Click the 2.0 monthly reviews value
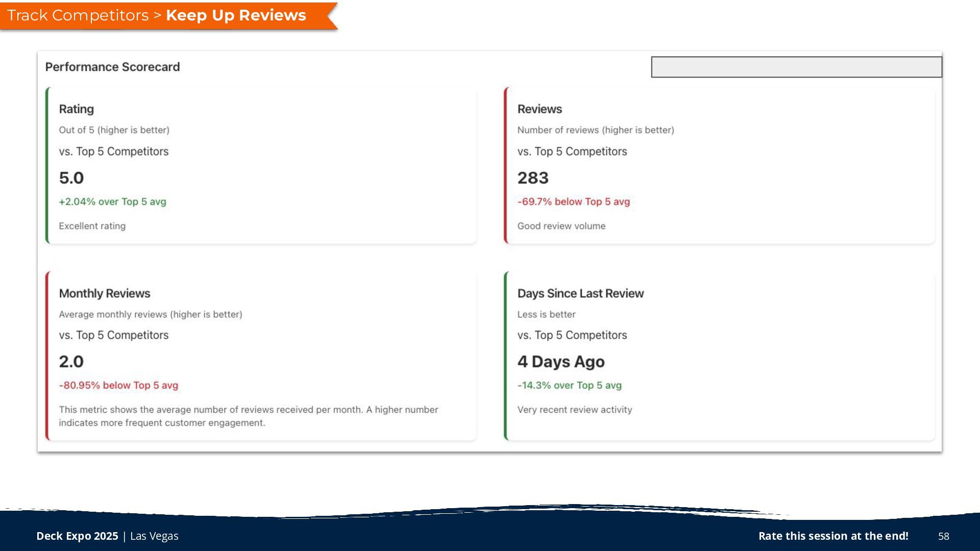The image size is (980, 551). (71, 362)
